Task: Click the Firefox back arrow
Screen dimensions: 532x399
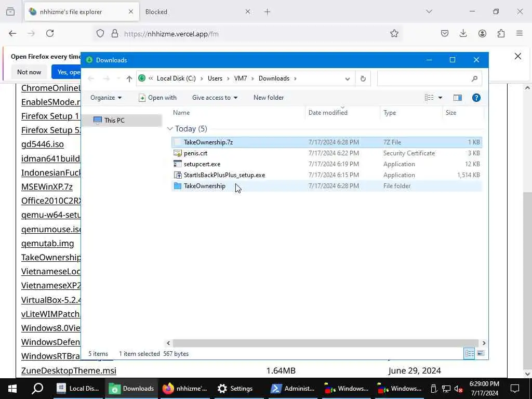Action: point(12,33)
